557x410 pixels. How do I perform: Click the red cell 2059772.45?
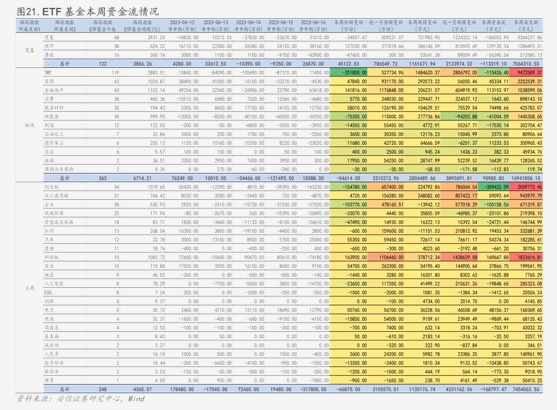[x=526, y=187]
